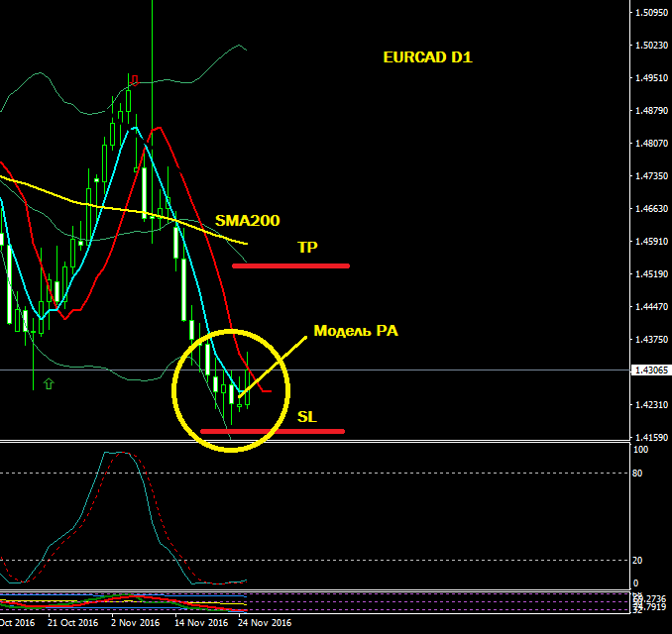Click the red stop-loss line under SL
Viewport: 672px width, 634px height.
(x=273, y=431)
